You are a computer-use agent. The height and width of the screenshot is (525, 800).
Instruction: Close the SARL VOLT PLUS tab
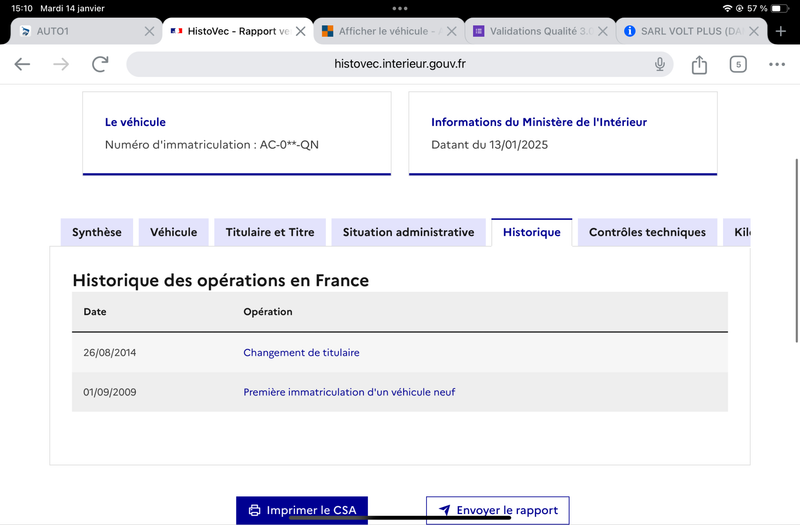point(754,31)
